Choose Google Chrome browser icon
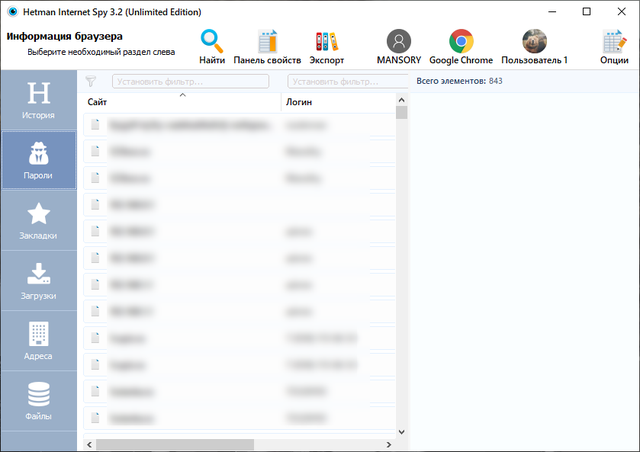Screen dimensions: 640x452 click(461, 41)
